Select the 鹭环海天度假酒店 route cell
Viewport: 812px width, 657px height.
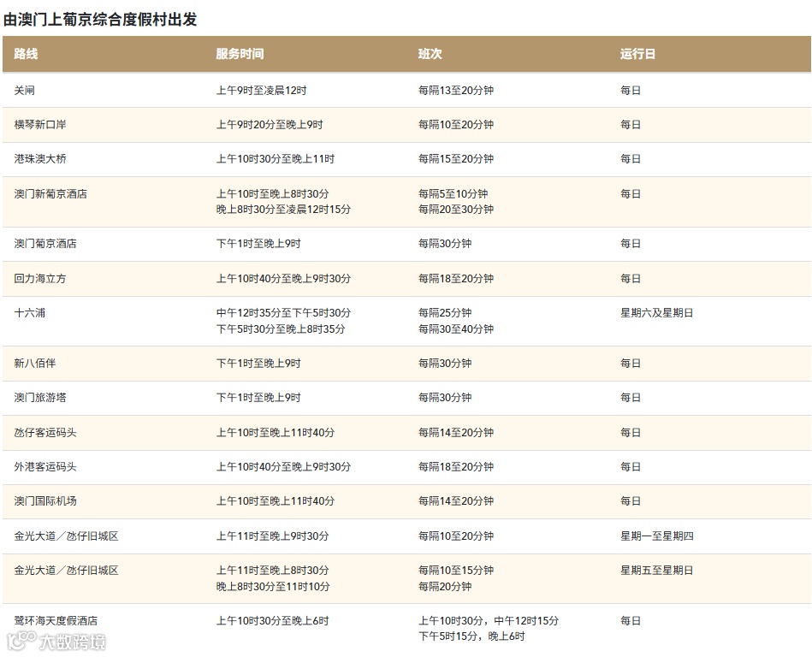(56, 620)
